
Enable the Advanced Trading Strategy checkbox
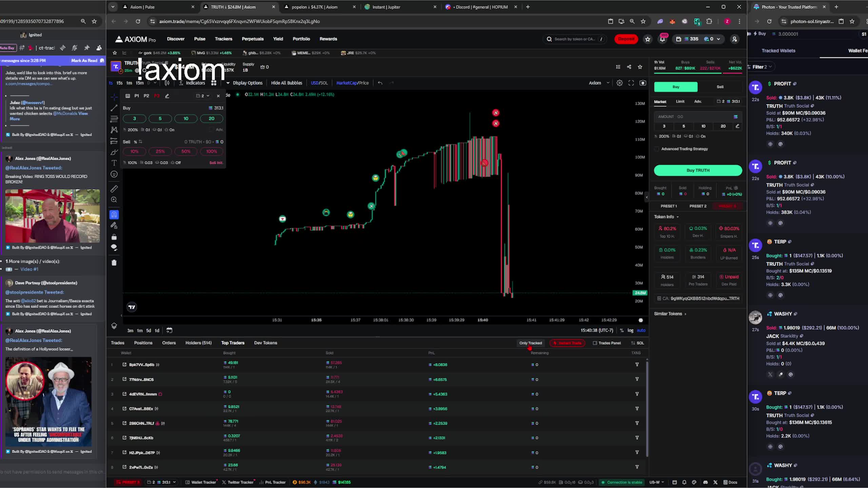coord(657,149)
